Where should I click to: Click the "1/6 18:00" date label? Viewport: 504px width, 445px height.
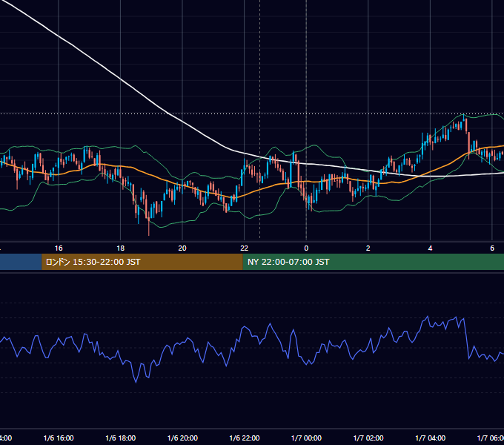coord(121,438)
